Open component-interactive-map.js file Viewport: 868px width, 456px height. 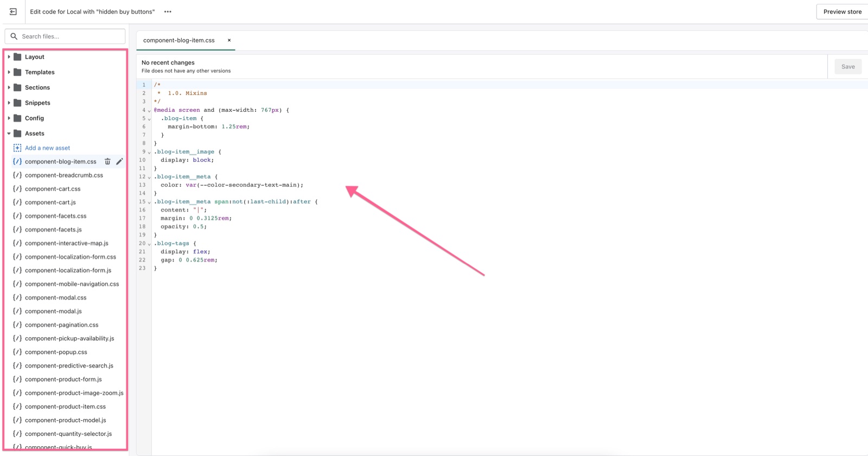pyautogui.click(x=67, y=243)
